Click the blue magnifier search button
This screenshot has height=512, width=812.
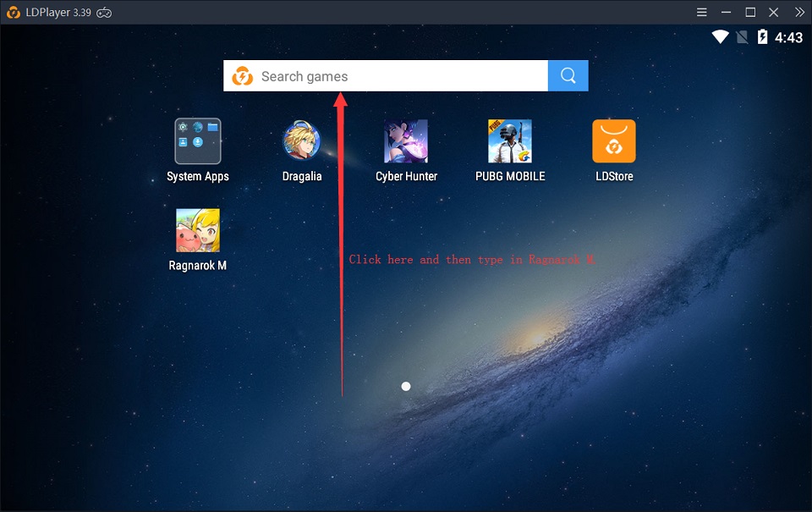(x=568, y=75)
